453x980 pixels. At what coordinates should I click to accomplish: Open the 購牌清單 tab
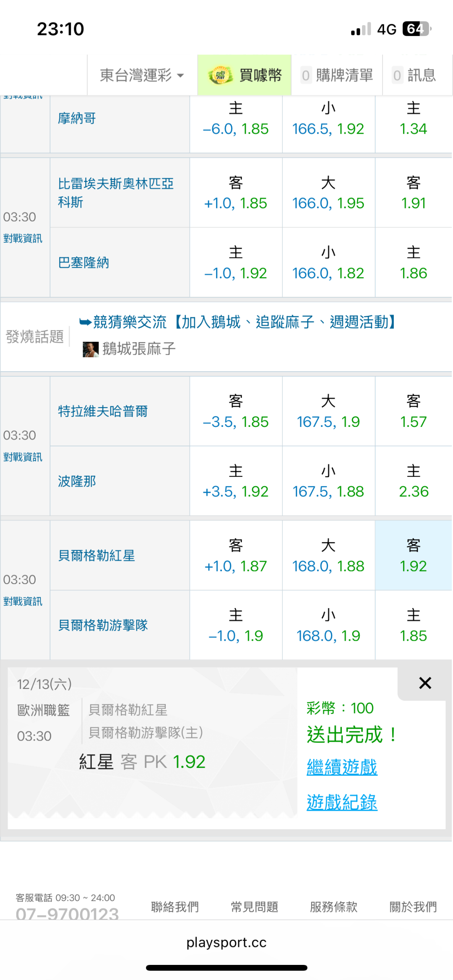click(x=337, y=75)
